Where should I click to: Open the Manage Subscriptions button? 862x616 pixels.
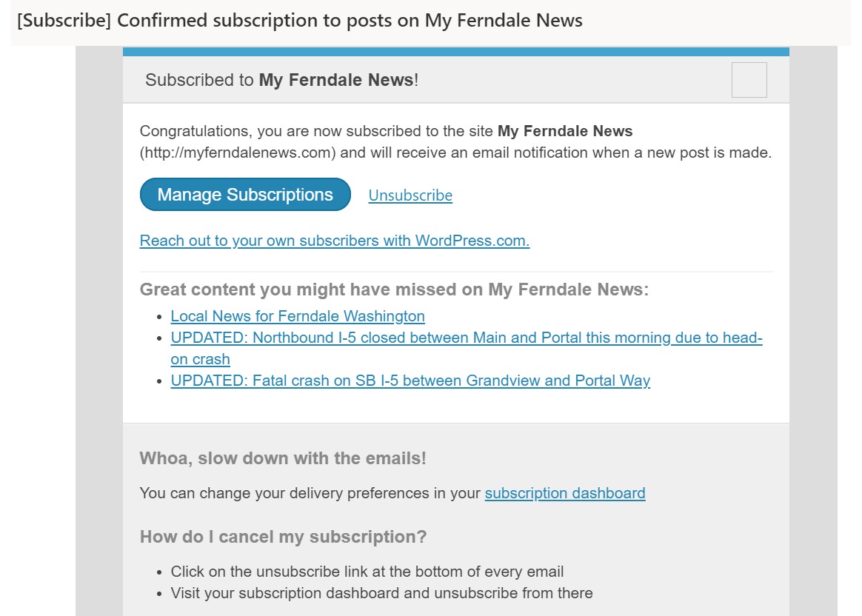[244, 194]
